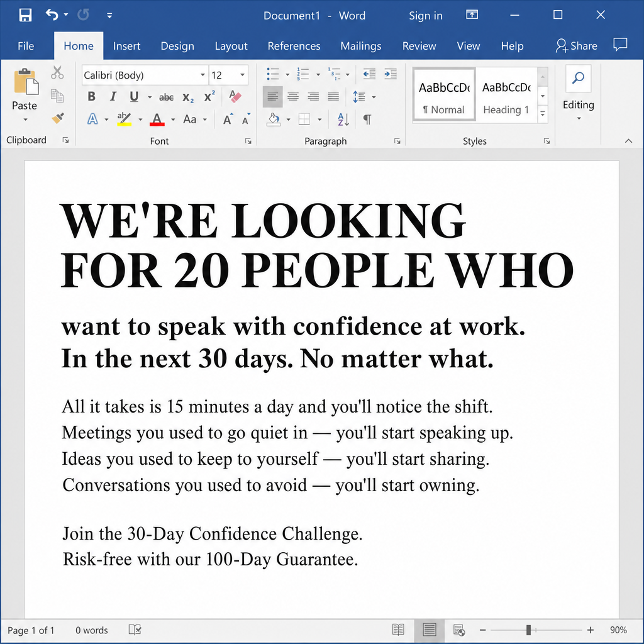This screenshot has width=644, height=644.
Task: Show or hide paragraph marks
Action: point(367,119)
